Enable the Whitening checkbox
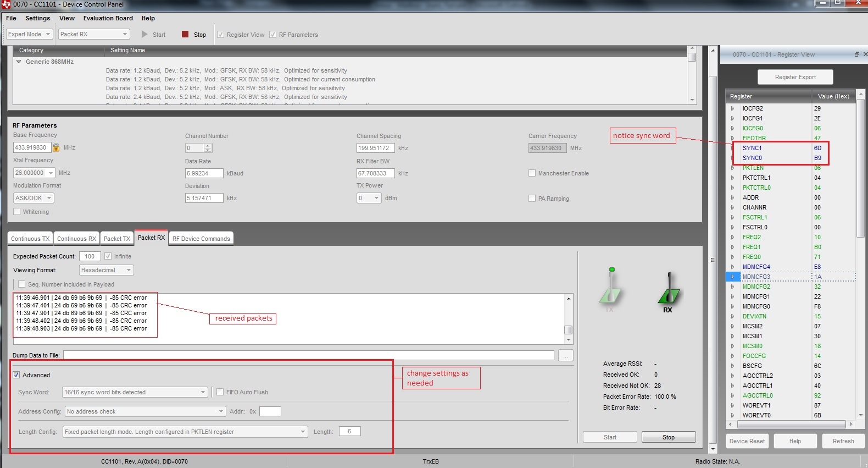Screen dimensions: 868x468 17,212
